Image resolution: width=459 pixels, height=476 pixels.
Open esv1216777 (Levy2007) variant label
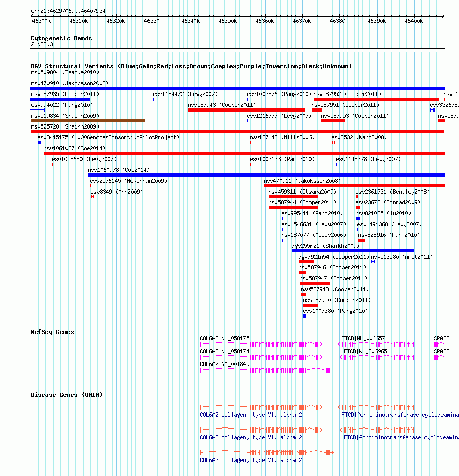pyautogui.click(x=279, y=116)
